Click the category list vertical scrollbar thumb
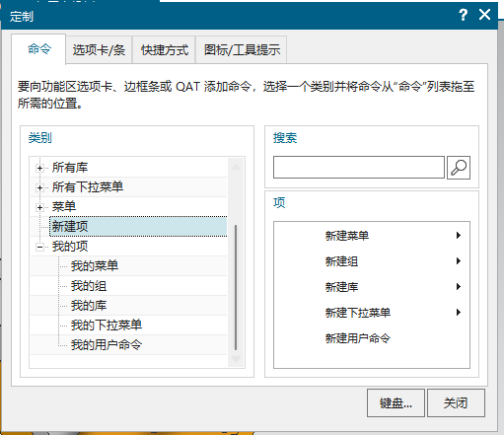Image resolution: width=504 pixels, height=435 pixels. [x=236, y=287]
